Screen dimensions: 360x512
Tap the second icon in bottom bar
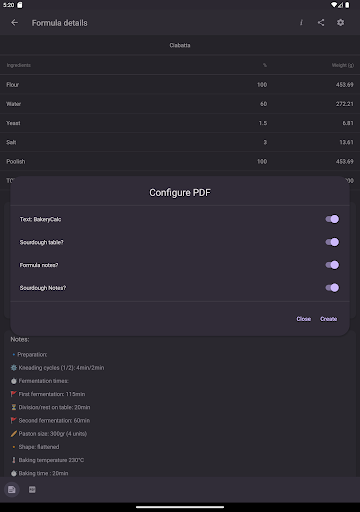[32, 490]
